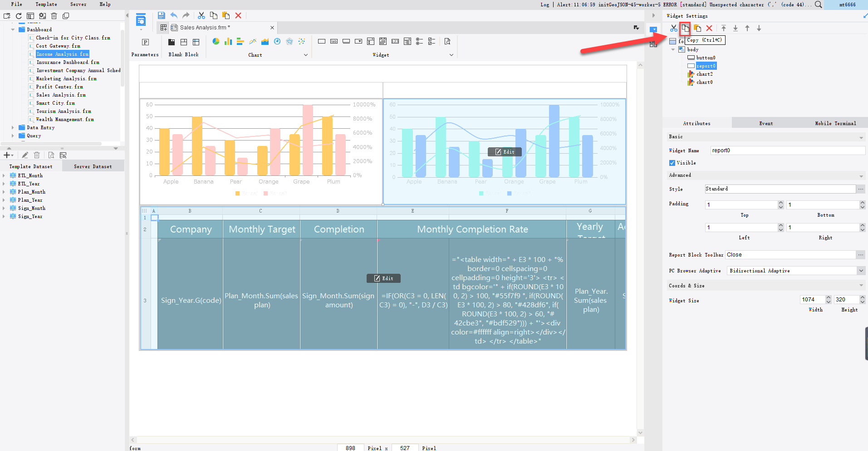Insert a radar chart
The width and height of the screenshot is (868, 451).
point(290,41)
